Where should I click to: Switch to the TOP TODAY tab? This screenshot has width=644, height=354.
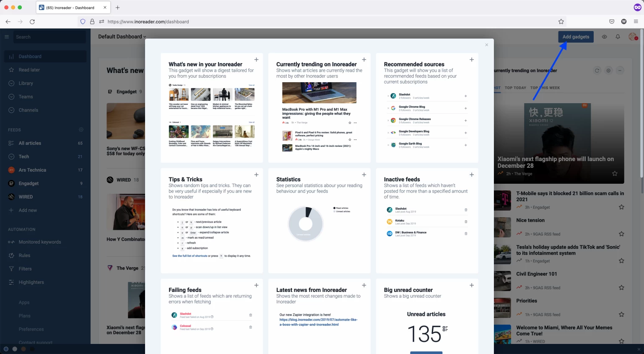click(x=515, y=88)
